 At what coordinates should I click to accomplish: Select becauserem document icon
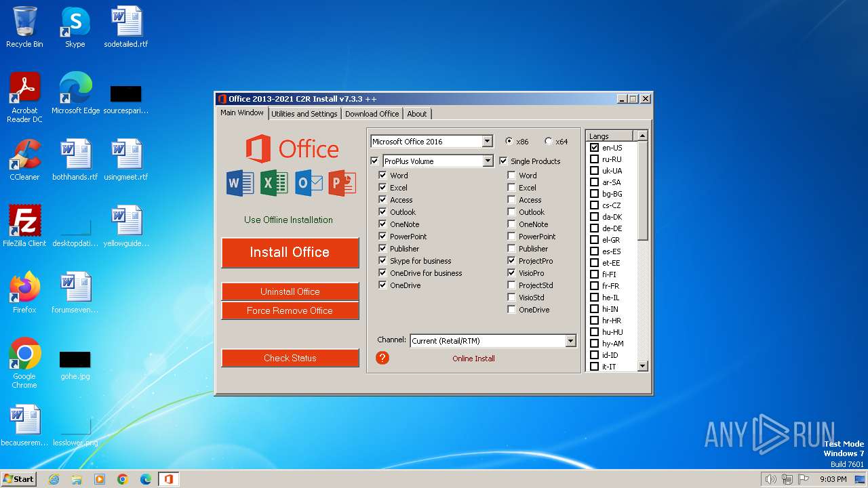24,426
